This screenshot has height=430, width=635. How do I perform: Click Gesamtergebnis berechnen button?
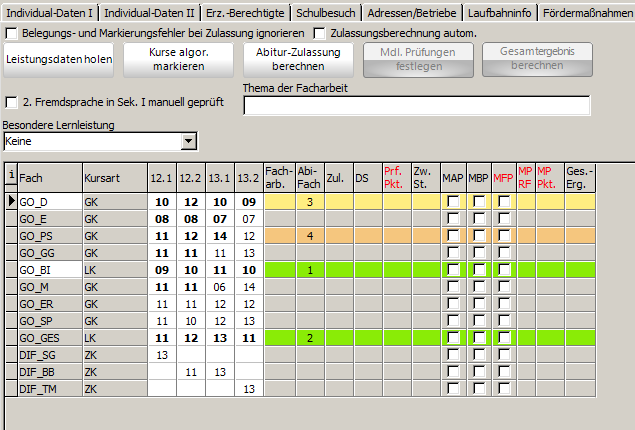click(x=537, y=60)
